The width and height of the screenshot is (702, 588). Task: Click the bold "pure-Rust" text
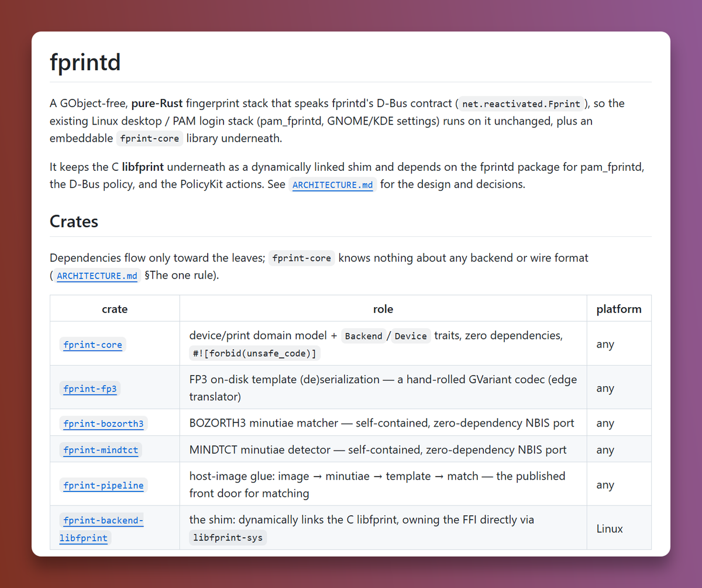coord(157,104)
